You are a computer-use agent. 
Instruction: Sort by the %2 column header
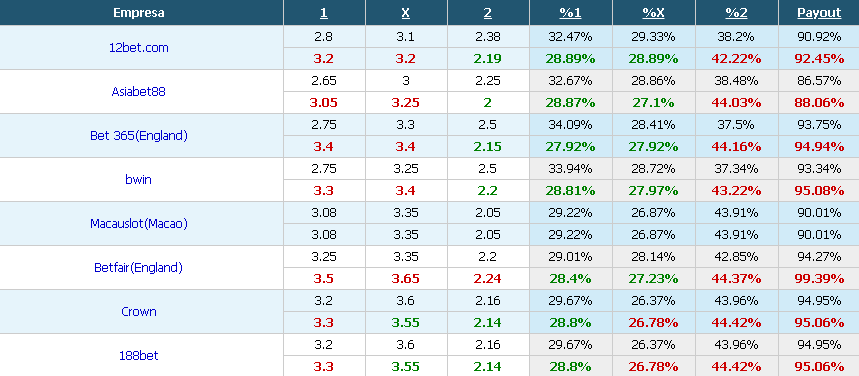coord(736,13)
